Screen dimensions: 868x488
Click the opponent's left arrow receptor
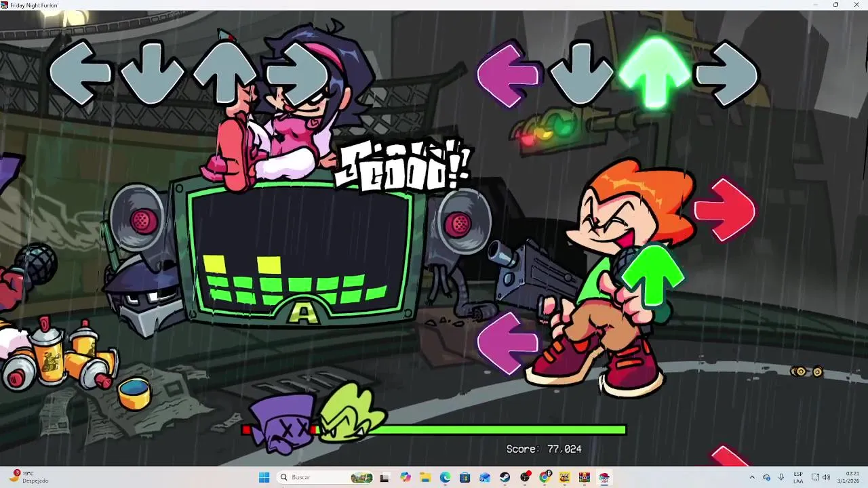80,73
